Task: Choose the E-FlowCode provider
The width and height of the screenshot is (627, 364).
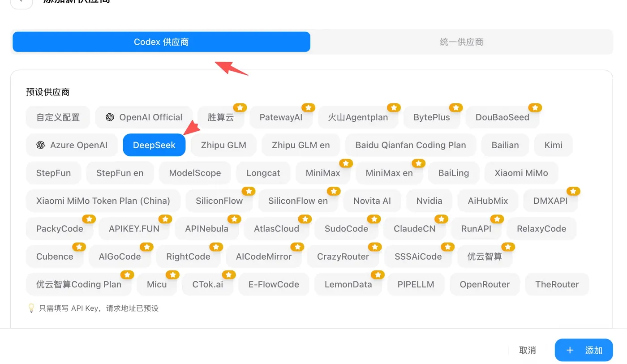Action: [x=274, y=284]
